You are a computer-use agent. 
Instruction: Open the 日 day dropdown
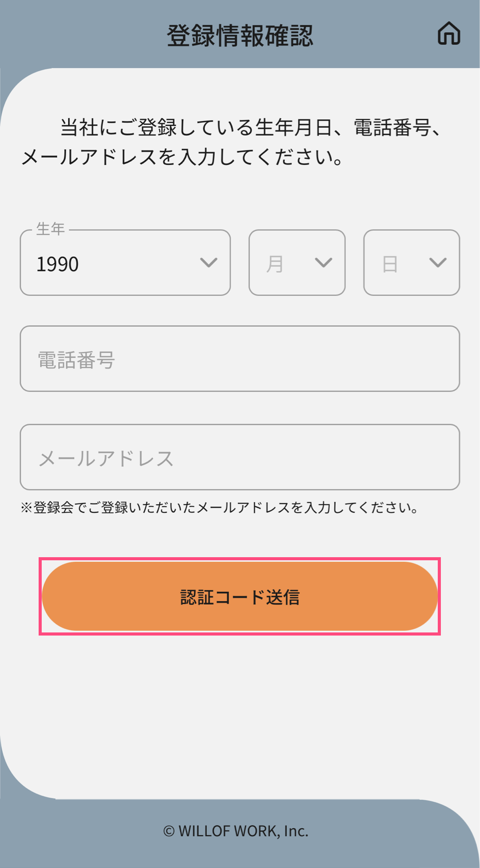[411, 263]
